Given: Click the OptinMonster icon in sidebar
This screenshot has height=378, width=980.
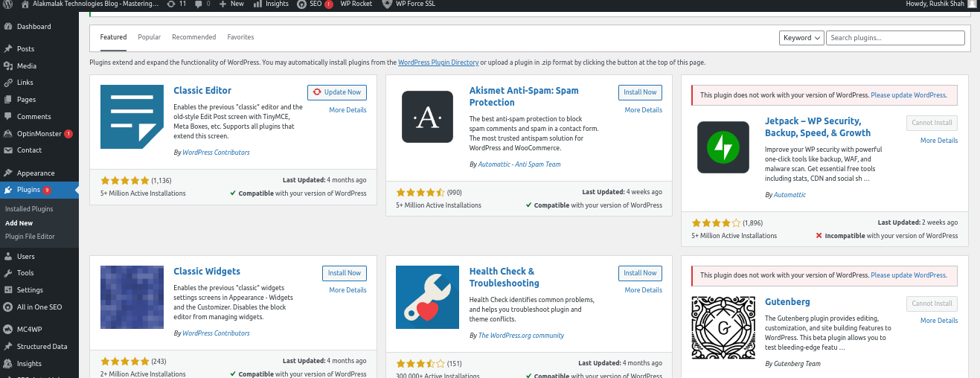Looking at the screenshot, I should click(8, 134).
